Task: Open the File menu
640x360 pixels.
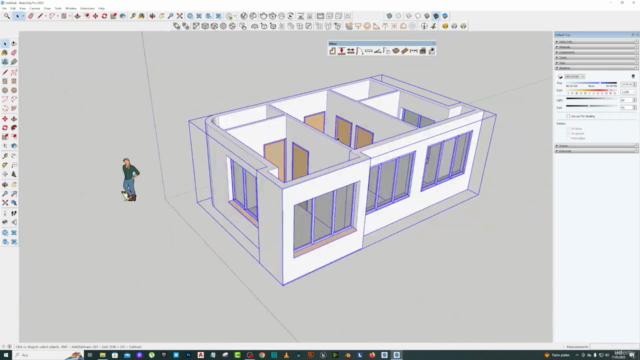Action: click(x=4, y=8)
